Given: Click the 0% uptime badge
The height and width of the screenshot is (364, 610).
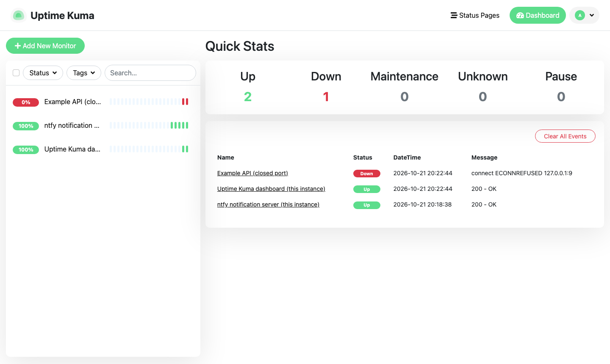Looking at the screenshot, I should tap(26, 102).
